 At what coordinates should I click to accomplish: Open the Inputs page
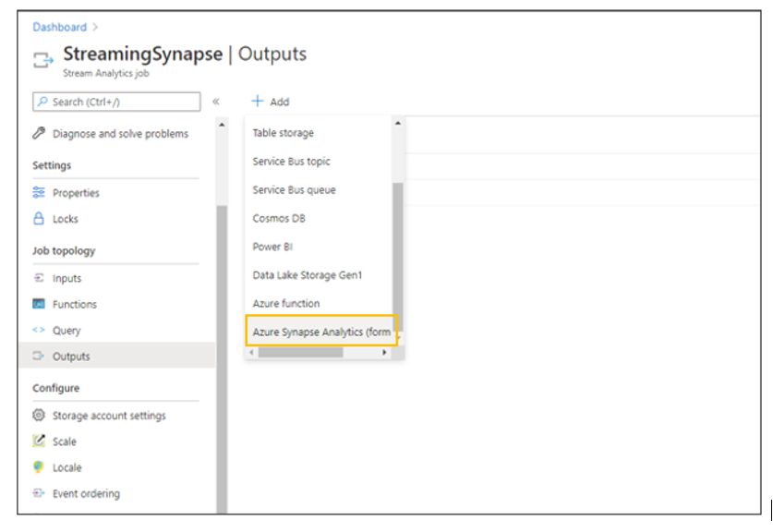click(67, 279)
